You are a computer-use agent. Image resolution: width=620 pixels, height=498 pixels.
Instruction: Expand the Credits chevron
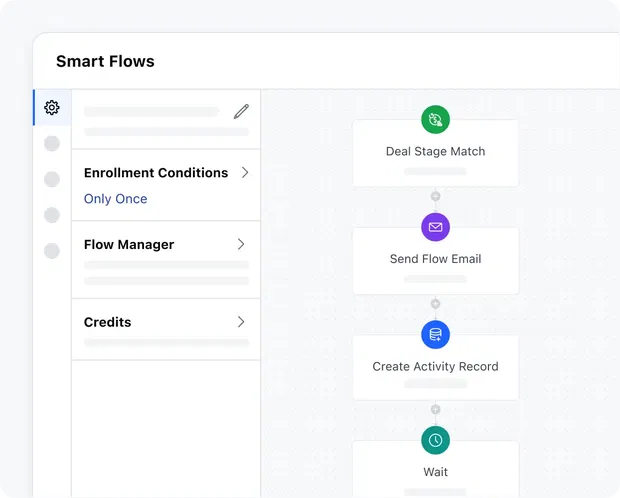coord(241,322)
